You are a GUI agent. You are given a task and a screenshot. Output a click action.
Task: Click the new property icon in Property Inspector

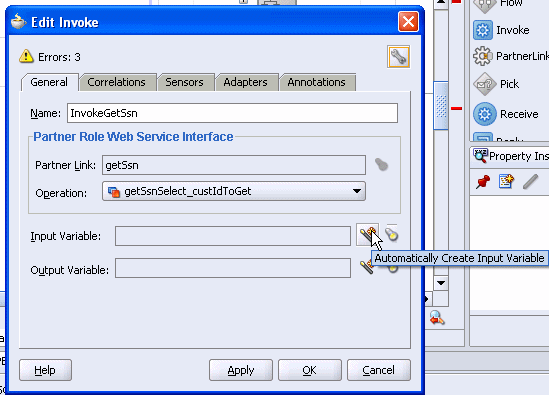tap(506, 181)
